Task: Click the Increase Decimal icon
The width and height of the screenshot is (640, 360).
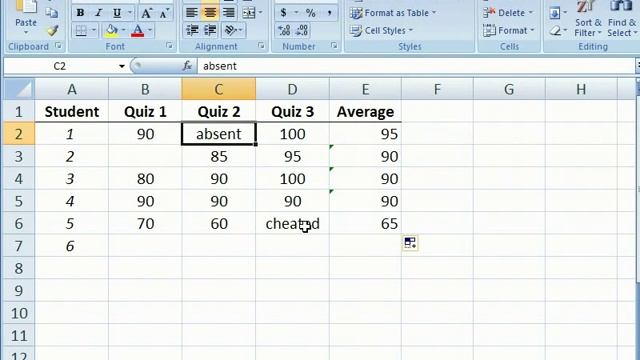Action: tap(284, 31)
